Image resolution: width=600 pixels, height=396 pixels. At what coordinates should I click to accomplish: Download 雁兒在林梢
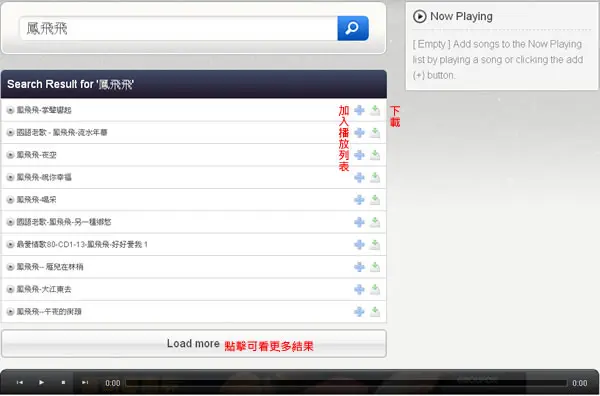[375, 267]
